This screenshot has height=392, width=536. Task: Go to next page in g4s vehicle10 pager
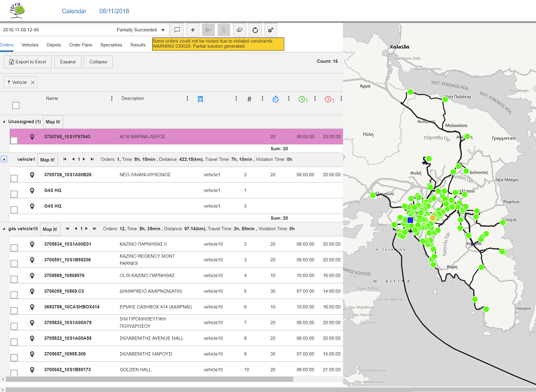pyautogui.click(x=86, y=229)
